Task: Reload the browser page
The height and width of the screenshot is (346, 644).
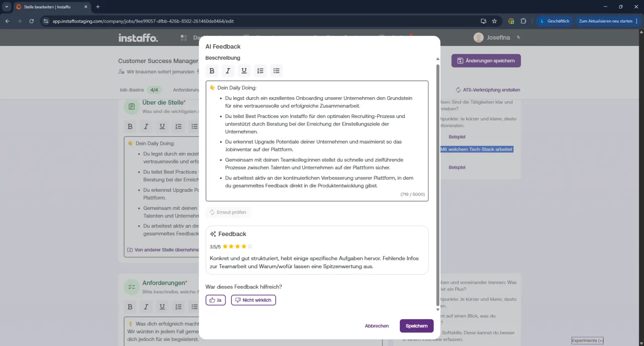Action: [31, 21]
